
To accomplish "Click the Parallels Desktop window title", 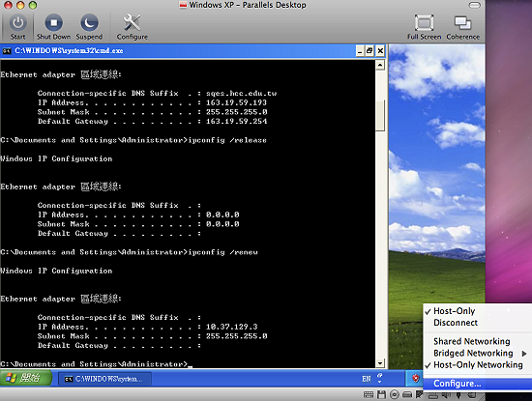I will coord(248,5).
